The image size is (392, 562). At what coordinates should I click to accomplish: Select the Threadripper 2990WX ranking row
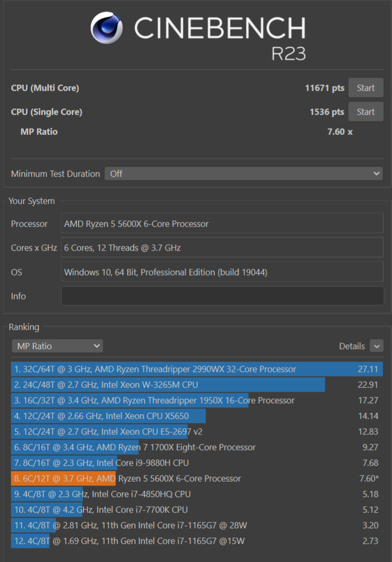(197, 369)
